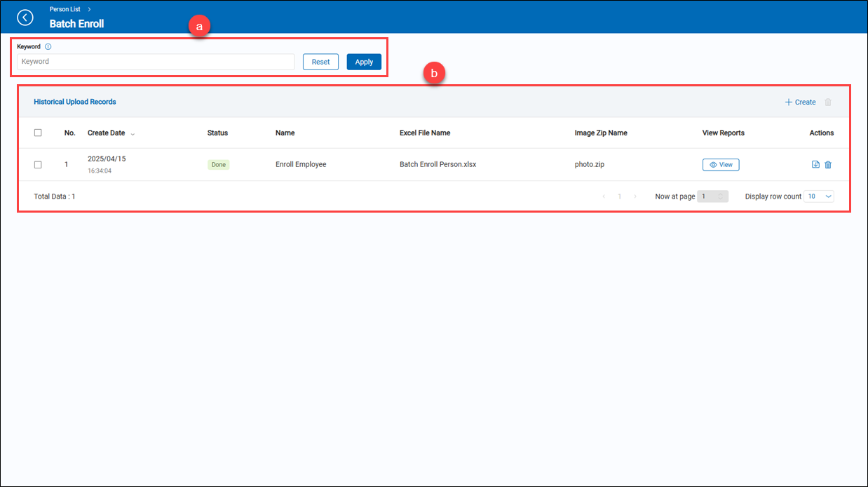Image resolution: width=868 pixels, height=487 pixels.
Task: Delete the Enroll Employee record via trash icon
Action: [828, 165]
